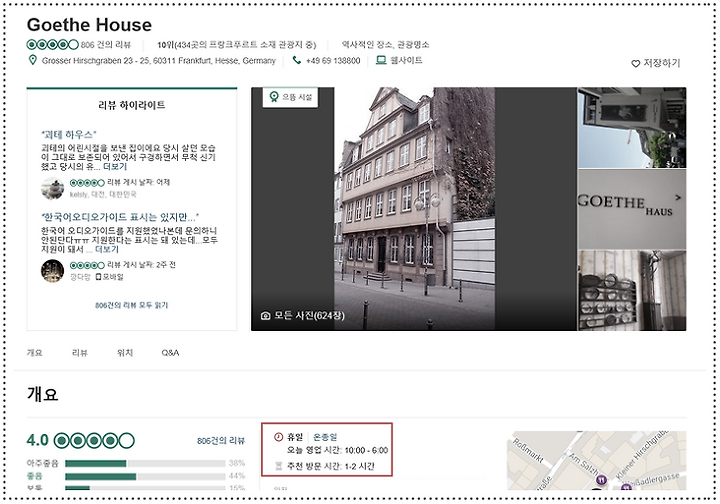Click the heart icon for 저장하기

tap(636, 63)
